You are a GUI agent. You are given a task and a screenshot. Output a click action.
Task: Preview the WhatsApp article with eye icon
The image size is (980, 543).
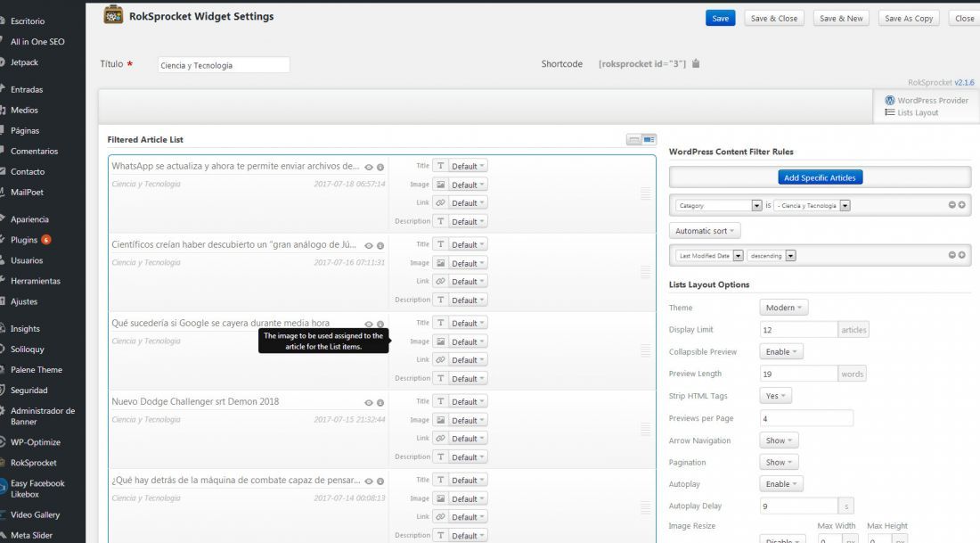(369, 167)
